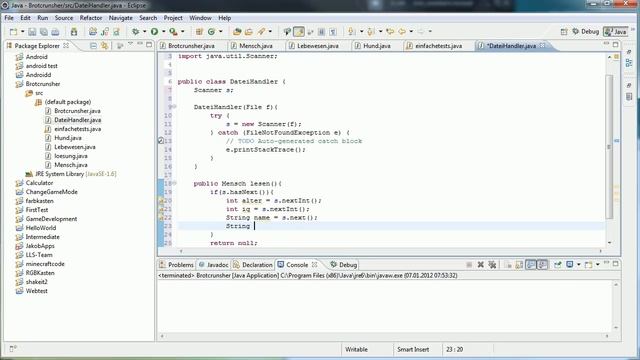Open the Project menu
The height and width of the screenshot is (360, 640).
coord(173,18)
